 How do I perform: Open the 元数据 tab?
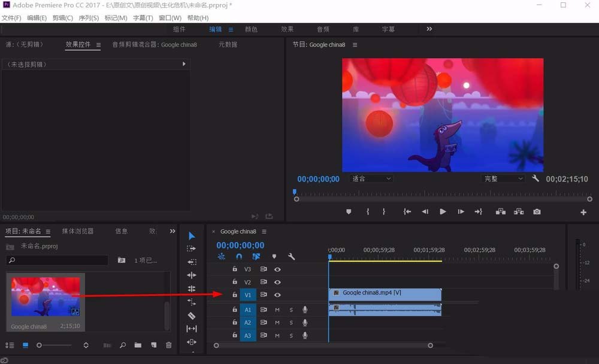point(228,44)
